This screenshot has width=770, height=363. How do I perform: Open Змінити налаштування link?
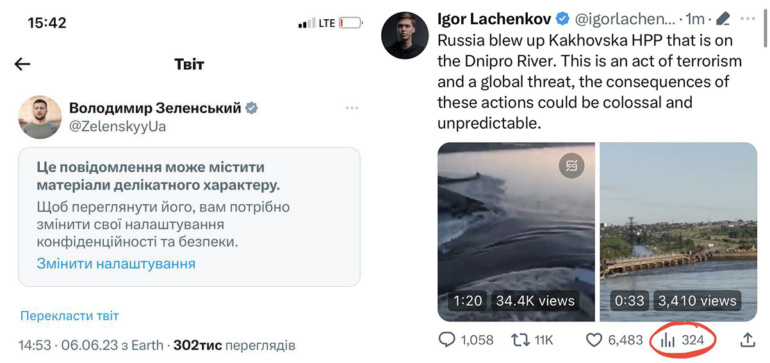pos(116,264)
